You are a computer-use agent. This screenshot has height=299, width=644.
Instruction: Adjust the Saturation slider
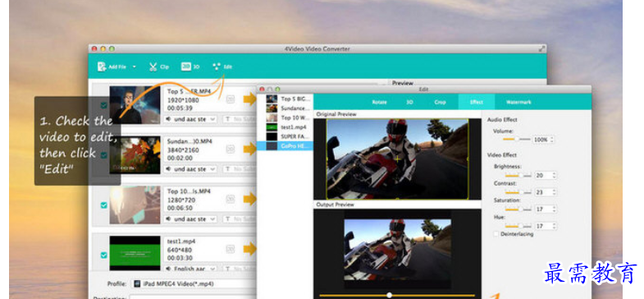518,209
